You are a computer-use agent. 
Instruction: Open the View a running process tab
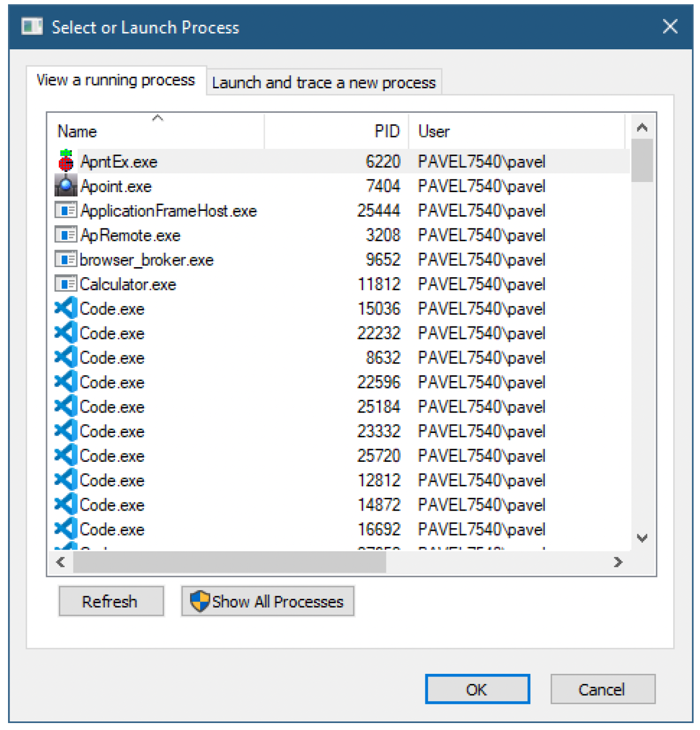[116, 80]
